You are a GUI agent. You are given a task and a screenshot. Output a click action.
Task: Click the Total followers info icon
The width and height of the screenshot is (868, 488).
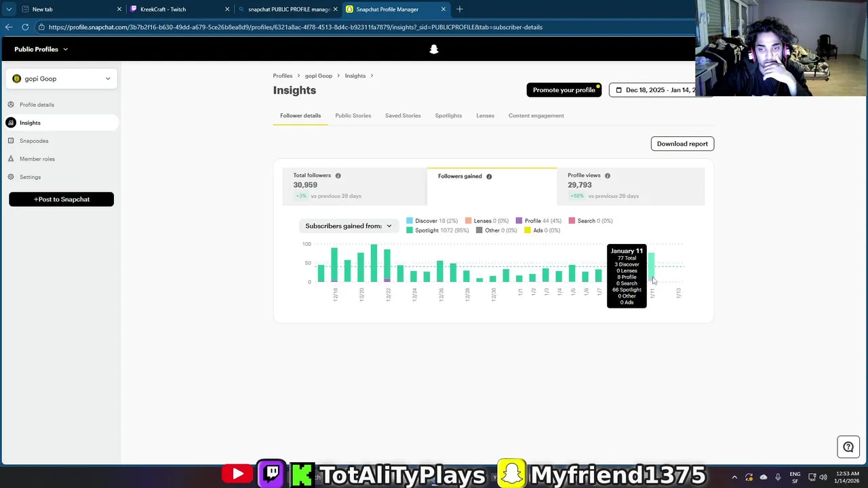coord(338,176)
